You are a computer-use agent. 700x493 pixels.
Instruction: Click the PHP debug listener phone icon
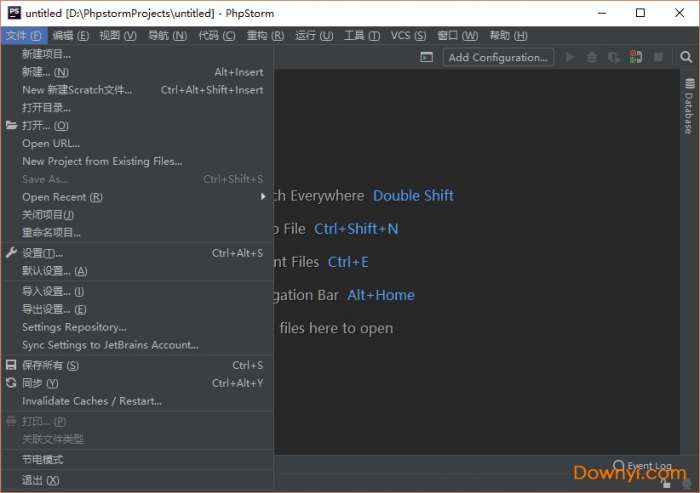pos(636,57)
